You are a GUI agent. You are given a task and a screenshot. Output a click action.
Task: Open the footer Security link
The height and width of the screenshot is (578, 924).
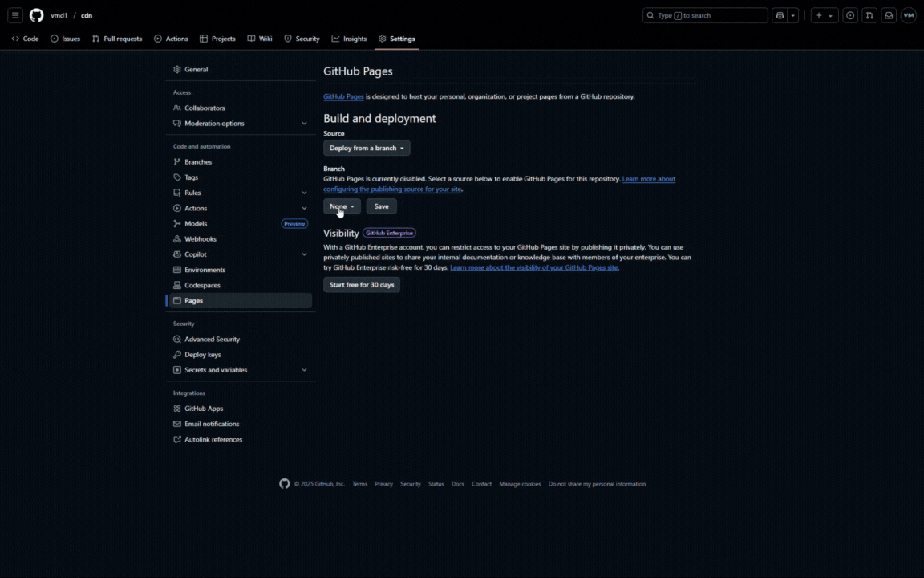pos(411,484)
